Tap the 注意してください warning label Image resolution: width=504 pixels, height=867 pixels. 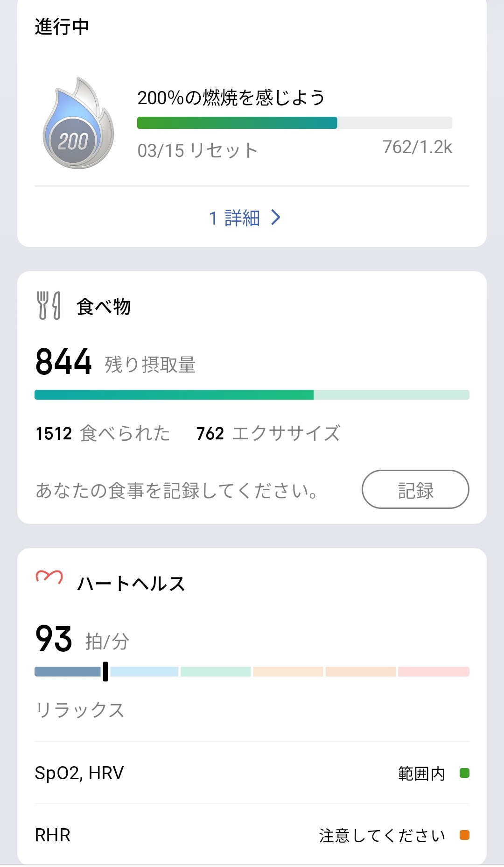click(x=382, y=835)
